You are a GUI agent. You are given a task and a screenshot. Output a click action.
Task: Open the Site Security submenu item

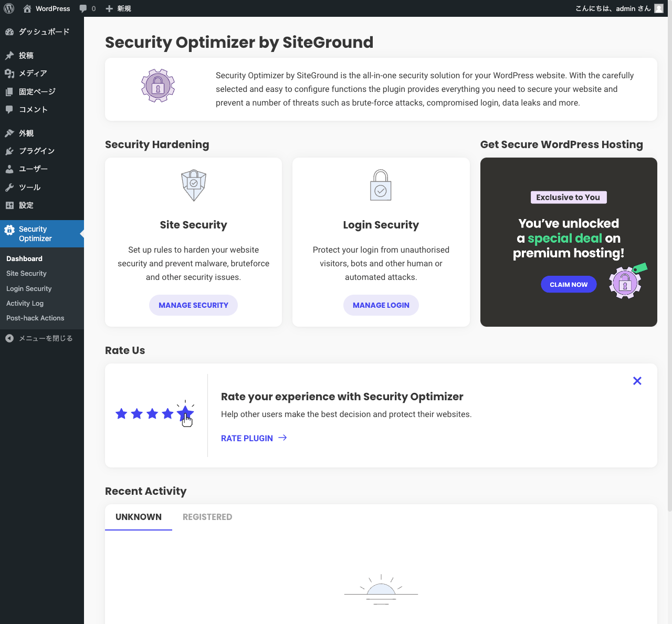click(26, 273)
